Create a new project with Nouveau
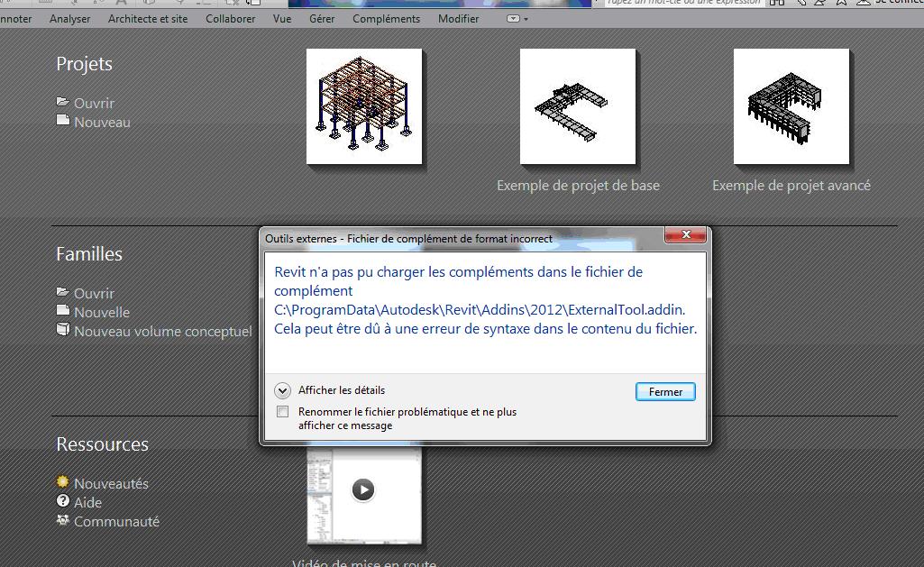This screenshot has width=924, height=567. [102, 122]
